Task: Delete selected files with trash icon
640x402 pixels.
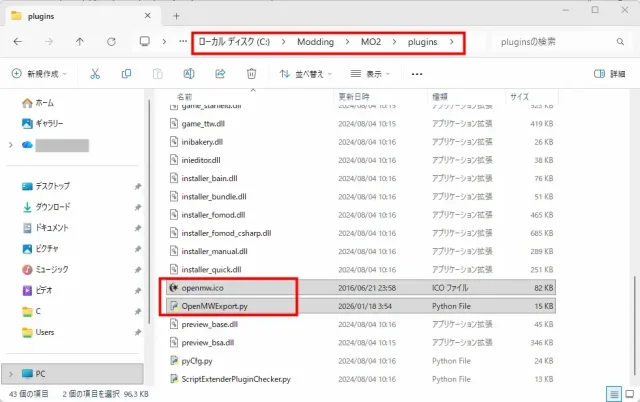Action: pos(251,74)
